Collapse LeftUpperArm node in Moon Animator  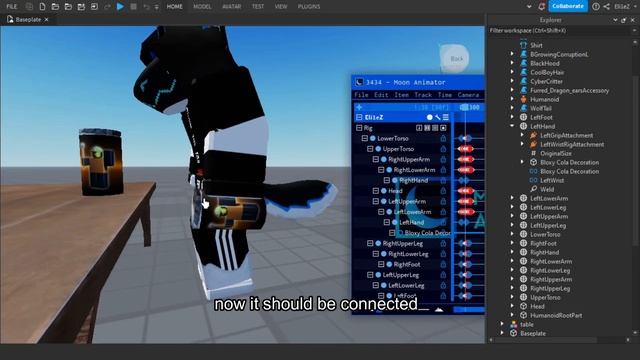click(376, 202)
